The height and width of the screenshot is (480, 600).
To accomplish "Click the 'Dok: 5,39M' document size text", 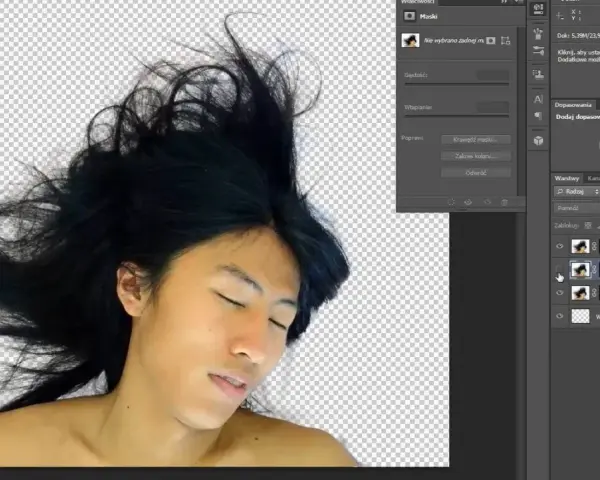I will pyautogui.click(x=578, y=36).
